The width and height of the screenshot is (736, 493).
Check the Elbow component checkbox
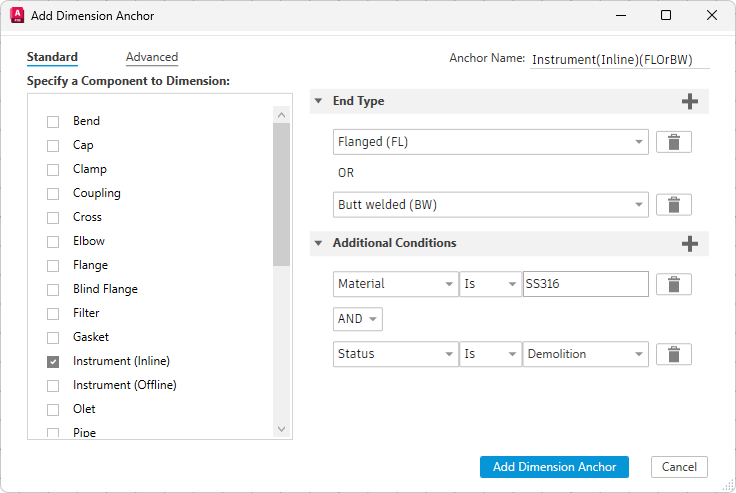tap(53, 241)
